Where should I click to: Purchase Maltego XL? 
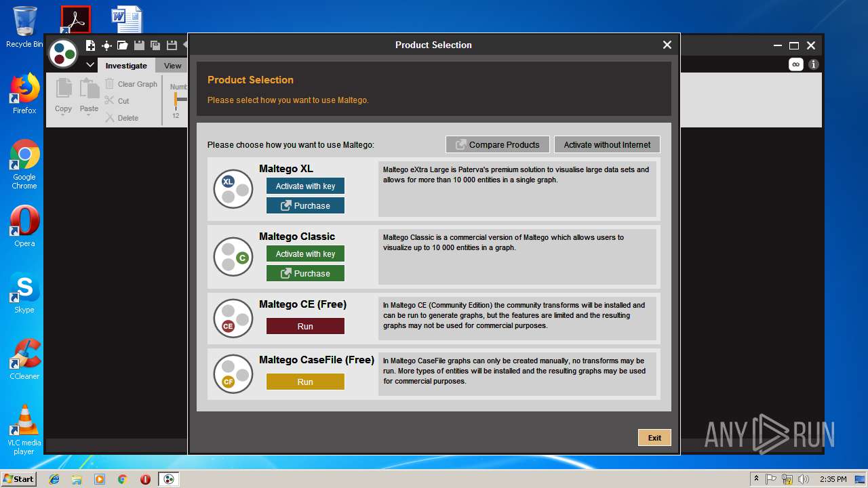[x=305, y=205]
